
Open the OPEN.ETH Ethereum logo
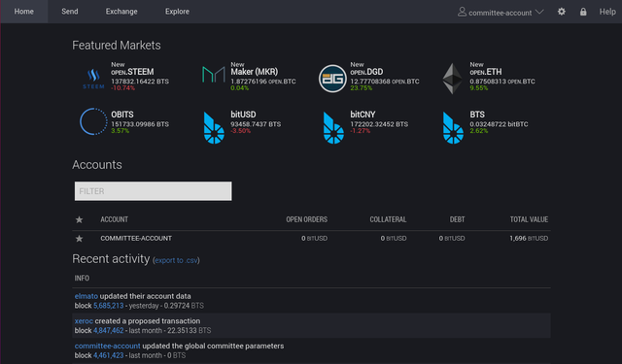(452, 79)
